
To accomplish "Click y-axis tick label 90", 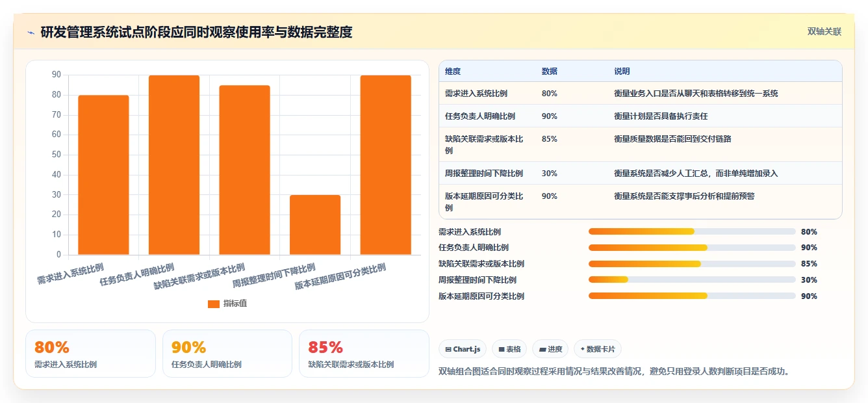I will pyautogui.click(x=57, y=75).
